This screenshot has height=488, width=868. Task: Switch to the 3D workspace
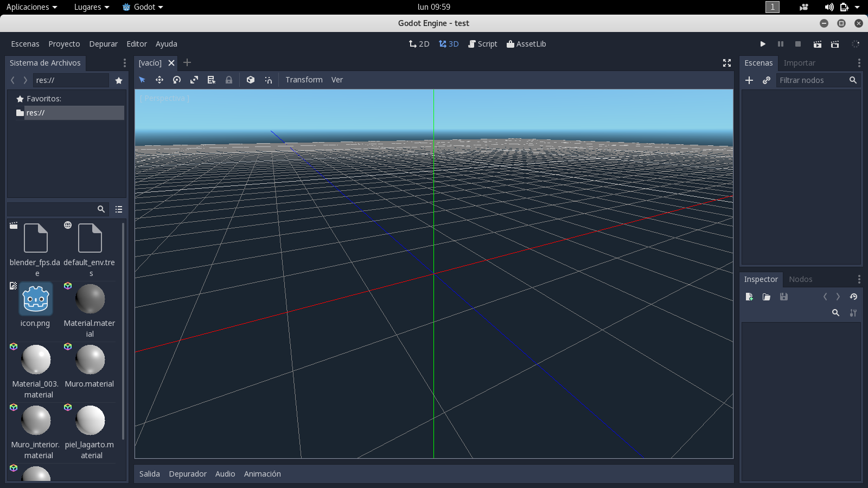pos(449,44)
